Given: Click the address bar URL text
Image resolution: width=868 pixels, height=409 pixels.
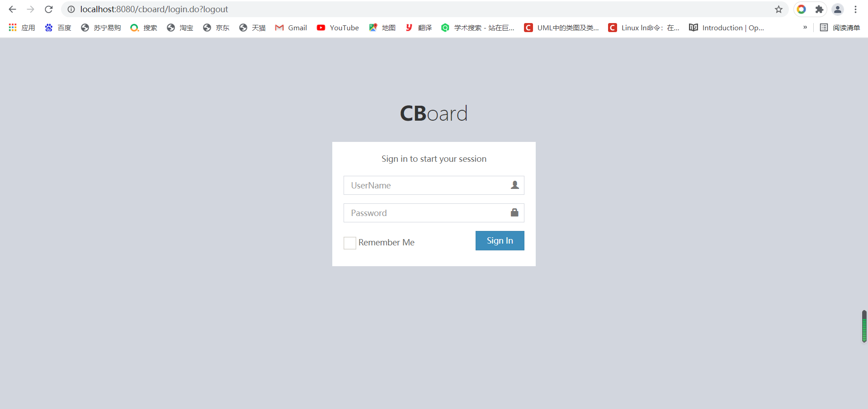Looking at the screenshot, I should pos(154,9).
